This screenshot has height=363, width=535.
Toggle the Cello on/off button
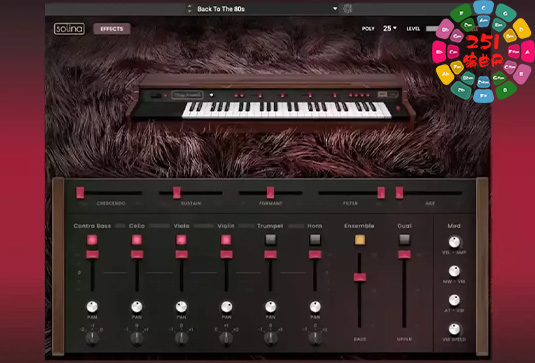point(137,239)
